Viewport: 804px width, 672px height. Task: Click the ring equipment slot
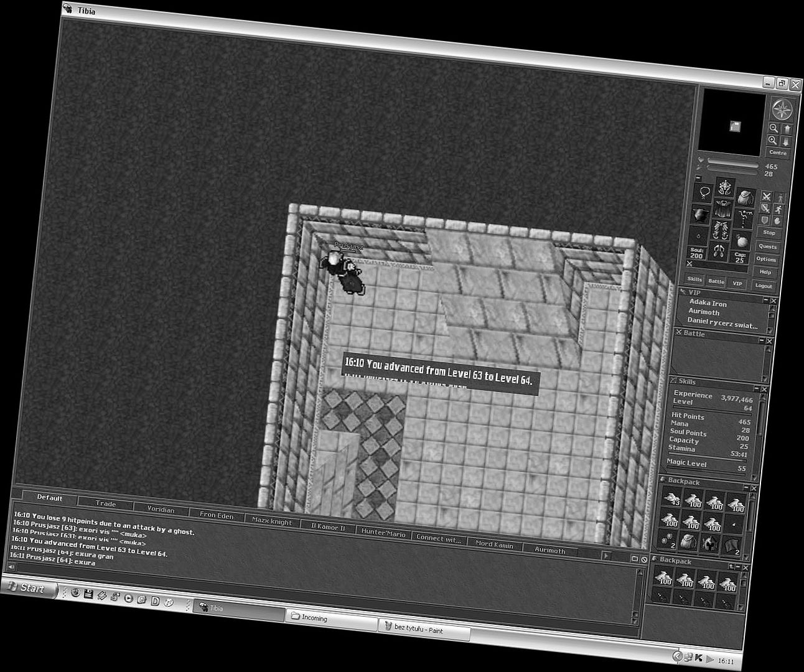point(698,236)
